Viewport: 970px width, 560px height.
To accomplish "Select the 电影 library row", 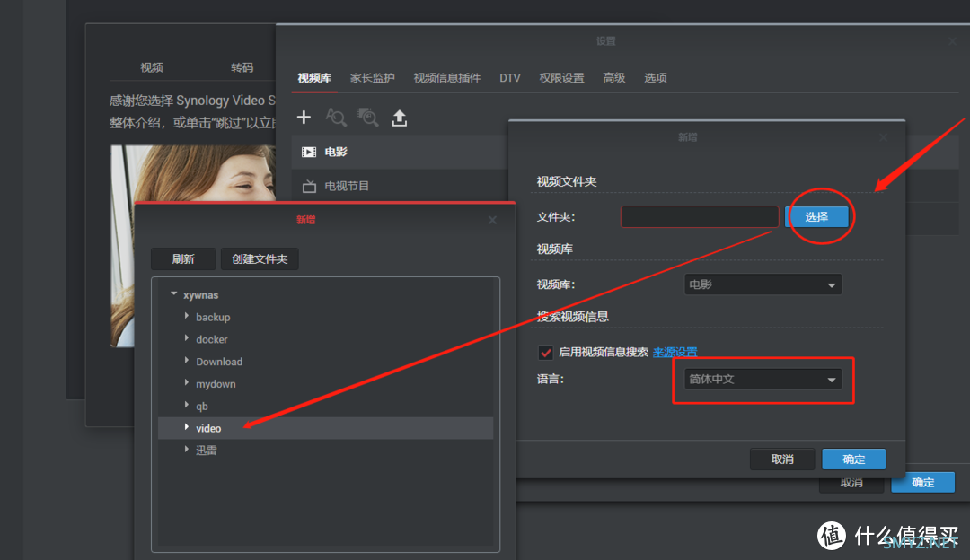I will 400,152.
